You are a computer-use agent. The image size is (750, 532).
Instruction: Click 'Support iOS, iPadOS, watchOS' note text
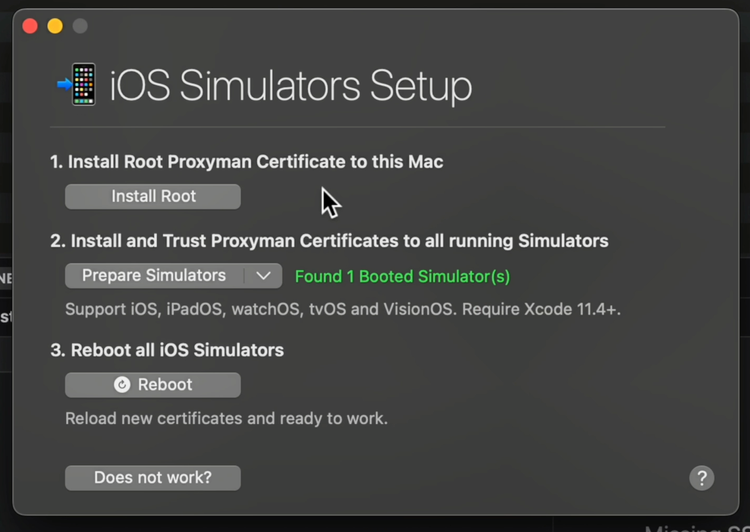tap(343, 310)
